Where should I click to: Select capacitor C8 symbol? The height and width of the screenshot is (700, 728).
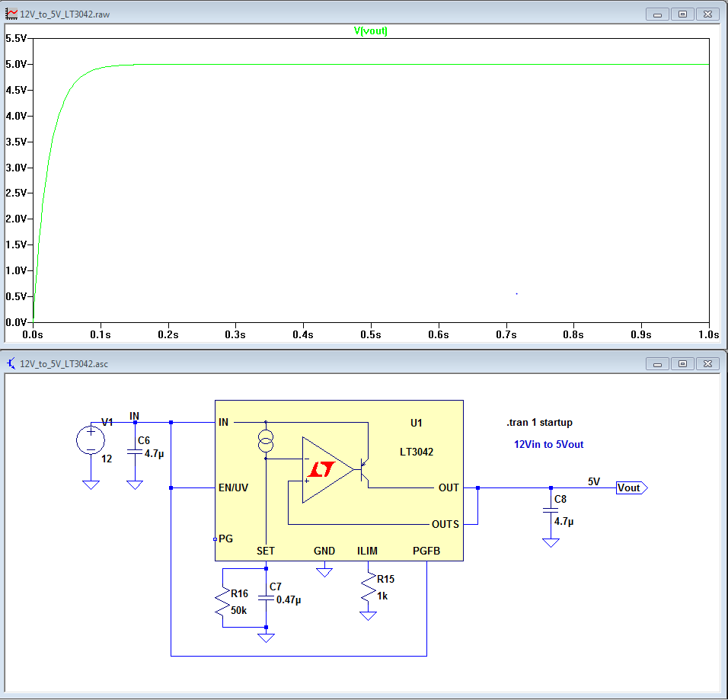(551, 510)
